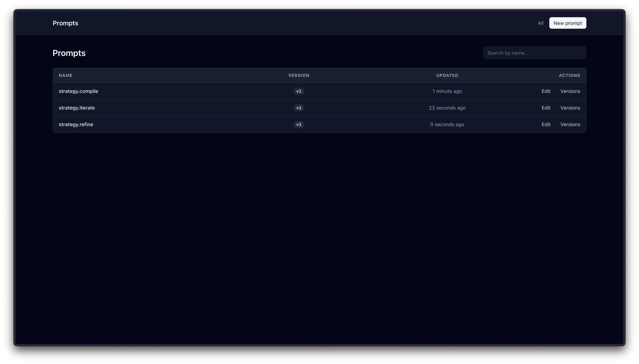
Task: Edit the strategy.refine prompt
Action: tap(546, 124)
